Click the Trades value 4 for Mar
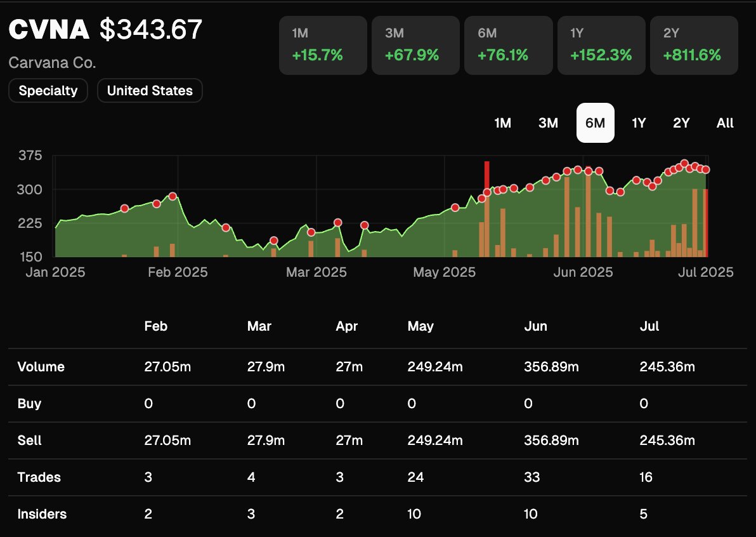Image resolution: width=756 pixels, height=537 pixels. pos(251,477)
